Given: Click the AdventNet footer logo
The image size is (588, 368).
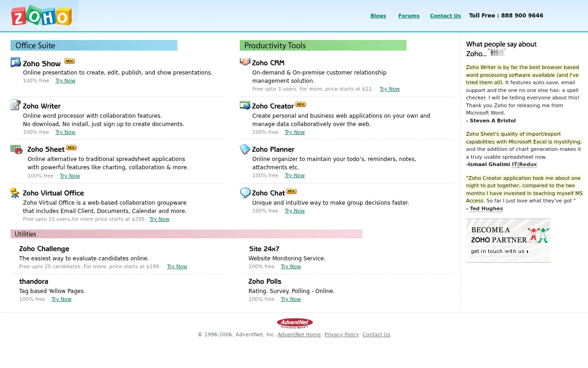Looking at the screenshot, I should click(295, 323).
